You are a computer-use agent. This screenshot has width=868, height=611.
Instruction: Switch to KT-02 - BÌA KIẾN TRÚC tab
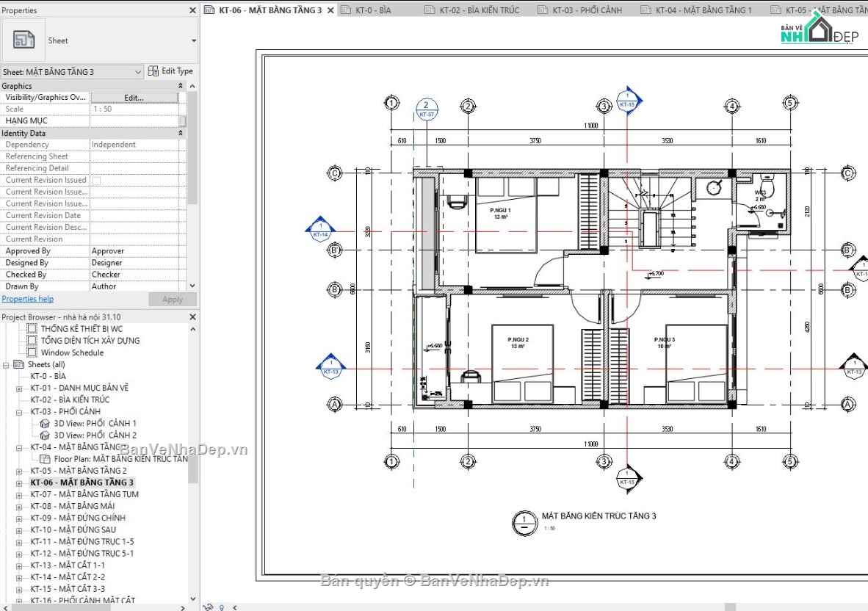479,10
